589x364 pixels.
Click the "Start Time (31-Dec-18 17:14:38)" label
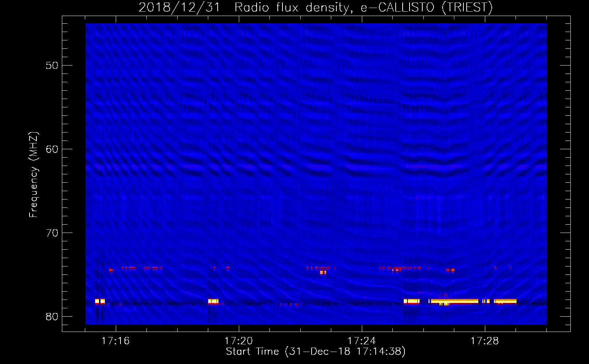pyautogui.click(x=316, y=351)
